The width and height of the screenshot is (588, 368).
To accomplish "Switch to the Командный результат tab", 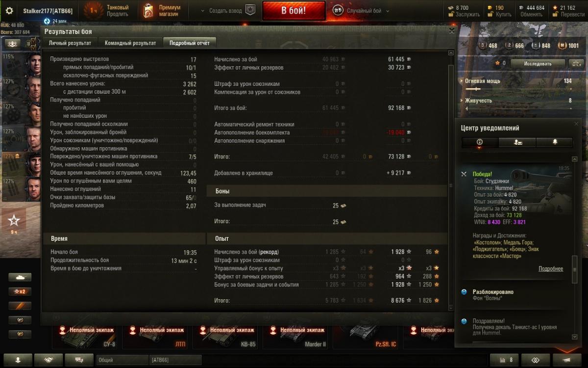I will 130,43.
